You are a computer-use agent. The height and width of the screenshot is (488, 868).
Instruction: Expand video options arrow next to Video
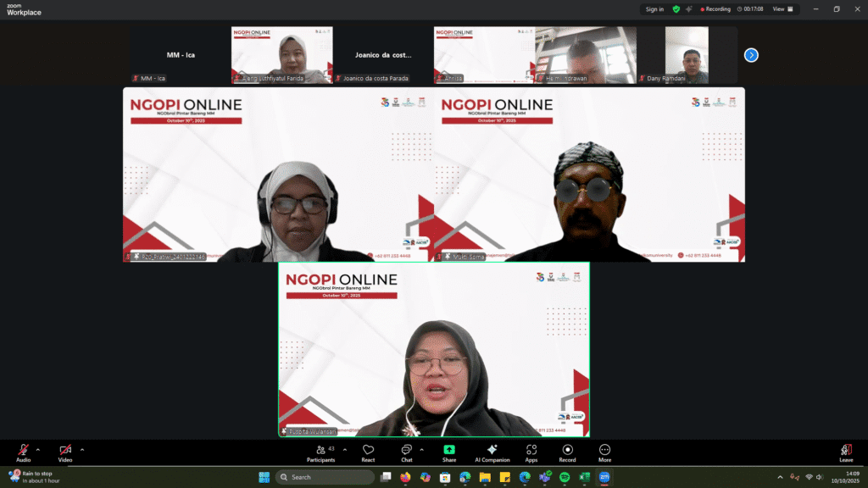(82, 449)
